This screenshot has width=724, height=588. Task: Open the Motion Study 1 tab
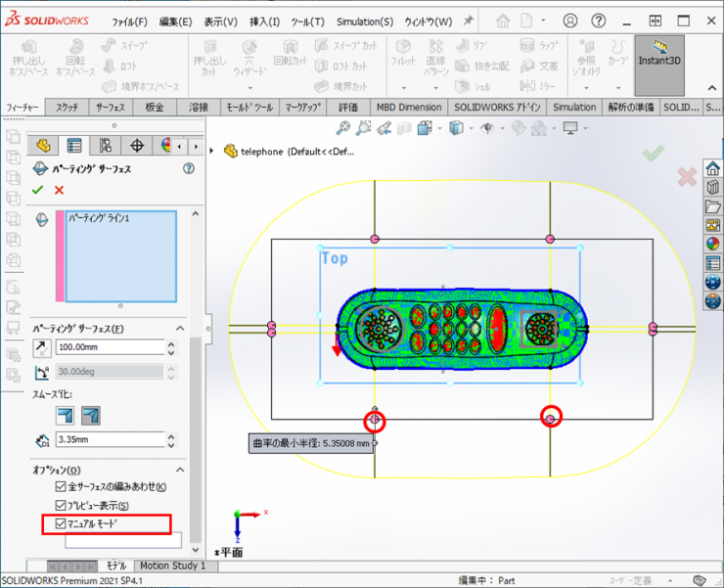point(172,565)
